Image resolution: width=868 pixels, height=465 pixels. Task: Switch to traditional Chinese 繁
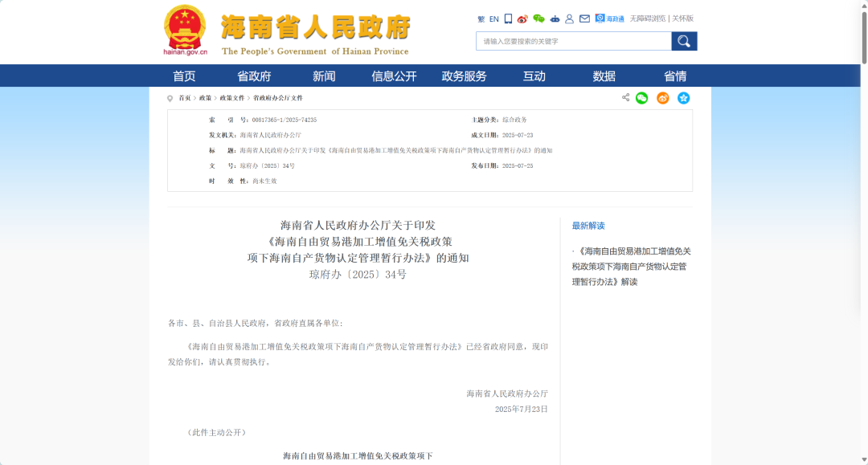coord(480,18)
